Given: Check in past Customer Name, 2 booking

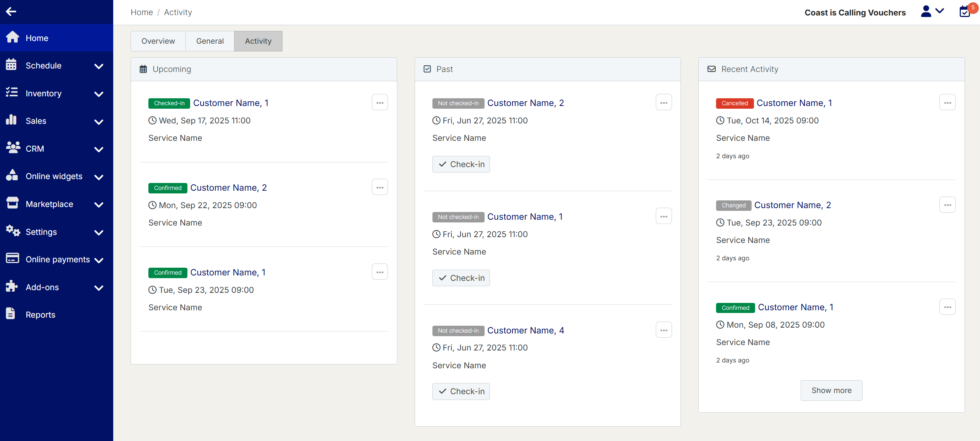Looking at the screenshot, I should pos(461,164).
